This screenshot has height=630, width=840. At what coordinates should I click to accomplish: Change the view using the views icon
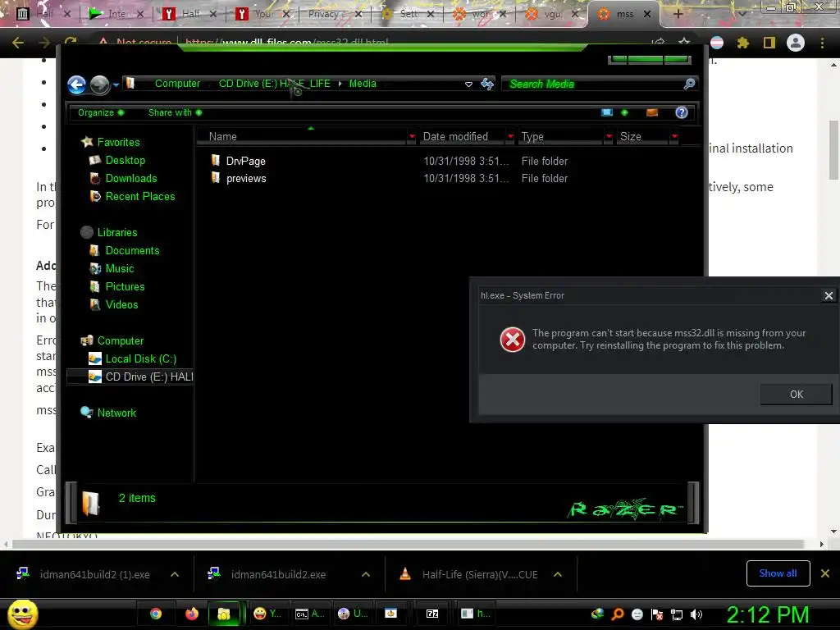(x=607, y=112)
